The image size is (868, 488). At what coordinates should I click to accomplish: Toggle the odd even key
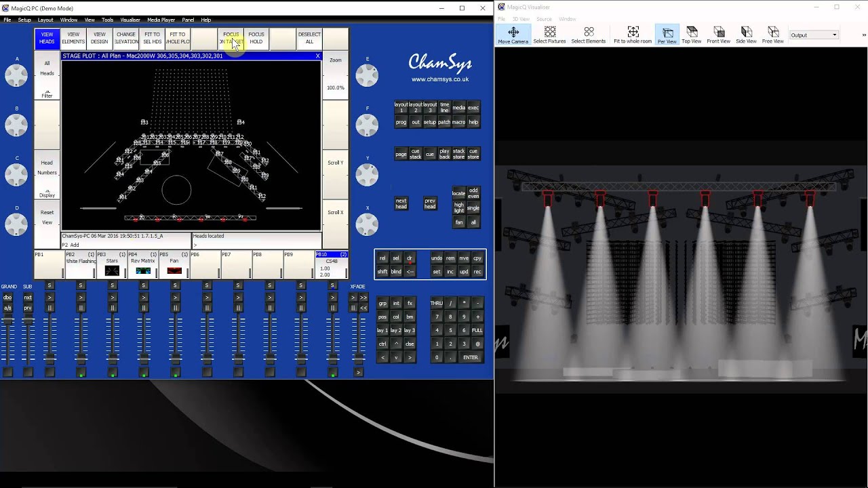click(x=473, y=193)
